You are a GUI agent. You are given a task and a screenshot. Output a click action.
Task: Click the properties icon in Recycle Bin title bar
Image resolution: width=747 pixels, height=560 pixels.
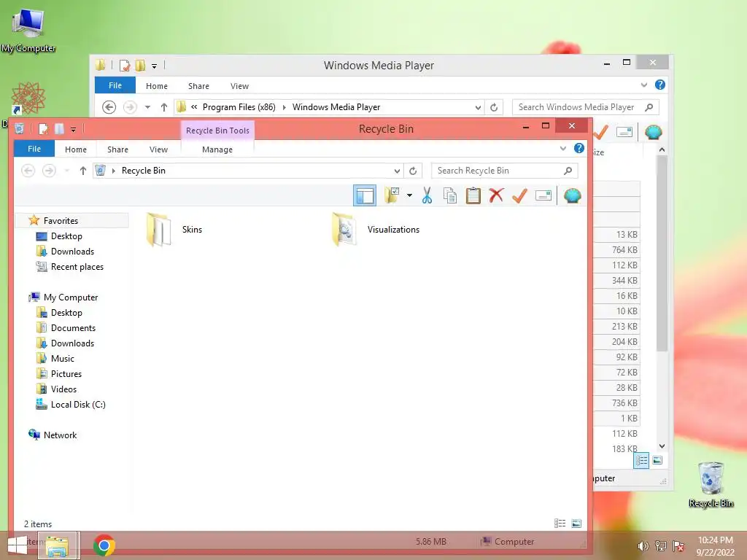click(43, 128)
